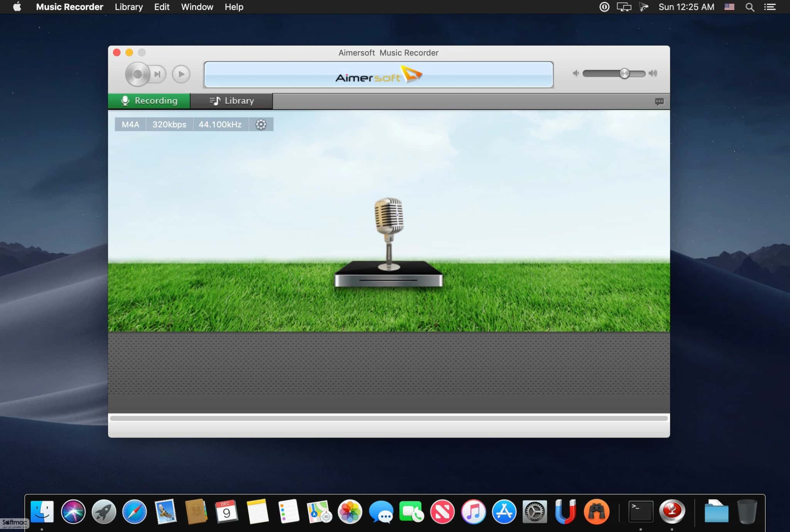
Task: Open recording settings gear icon
Action: [261, 124]
